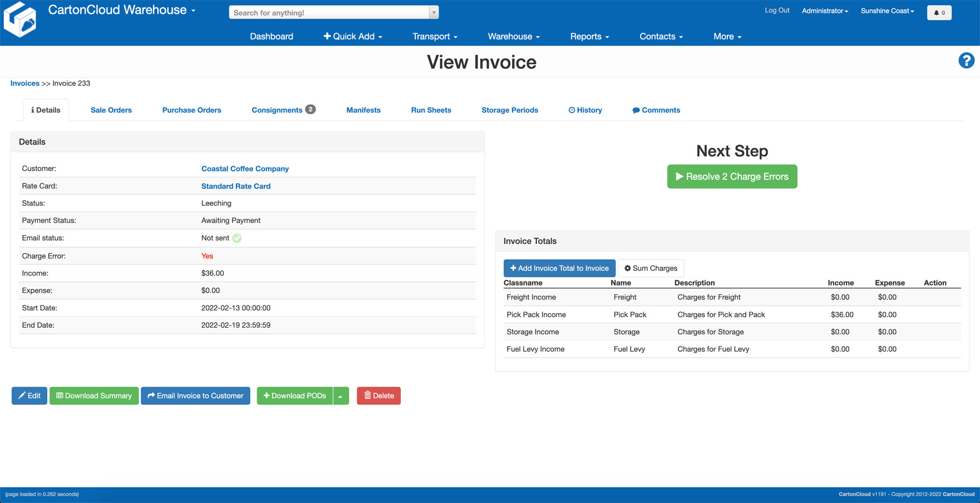This screenshot has width=980, height=503.
Task: Click the Edit pencil icon
Action: 22,395
